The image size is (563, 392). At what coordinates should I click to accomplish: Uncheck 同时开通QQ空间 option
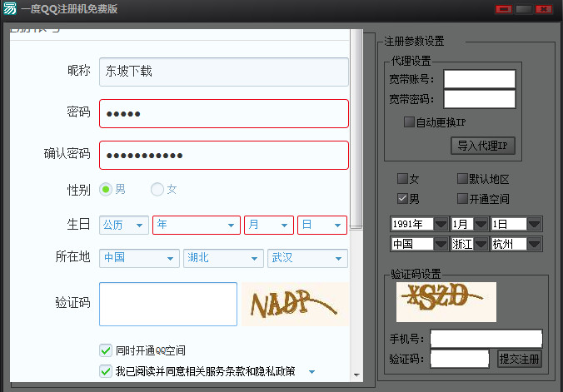coord(106,350)
